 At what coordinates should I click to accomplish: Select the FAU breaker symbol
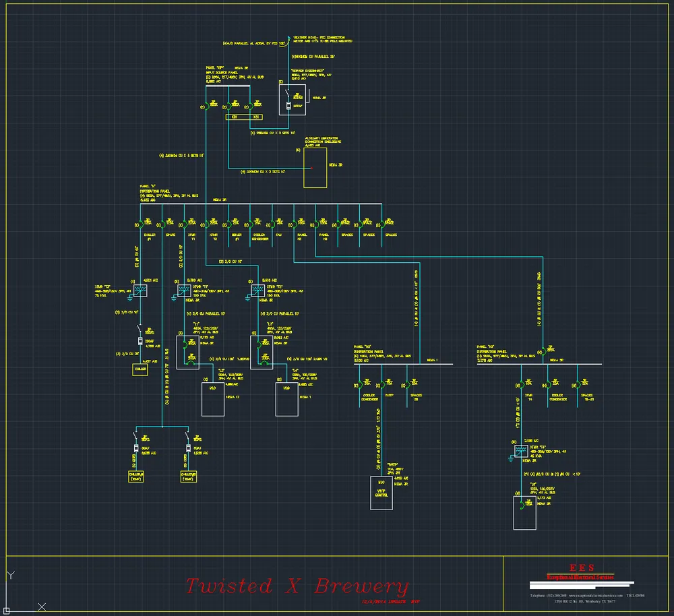pos(272,224)
